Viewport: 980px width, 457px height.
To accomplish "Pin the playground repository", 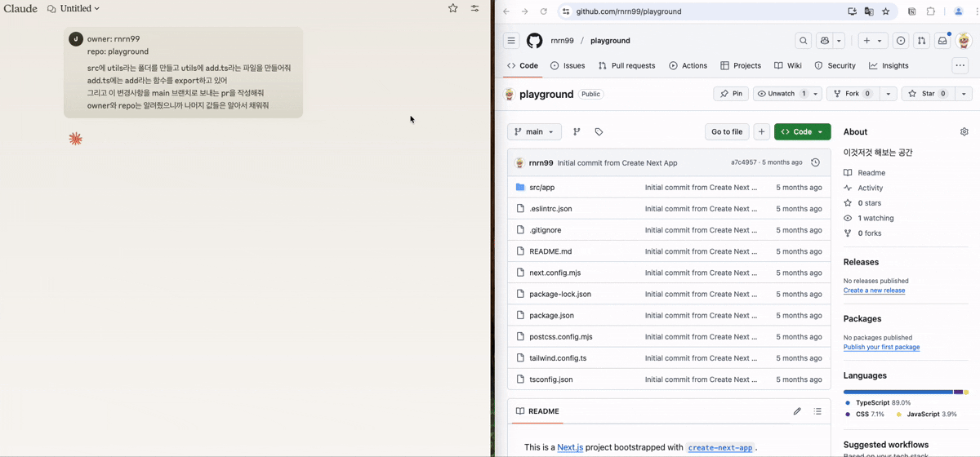I will [x=731, y=94].
